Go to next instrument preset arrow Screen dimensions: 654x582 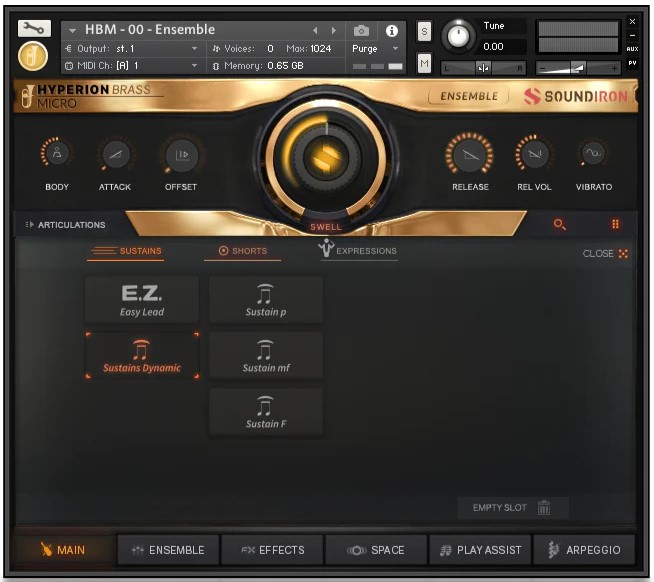pos(333,30)
